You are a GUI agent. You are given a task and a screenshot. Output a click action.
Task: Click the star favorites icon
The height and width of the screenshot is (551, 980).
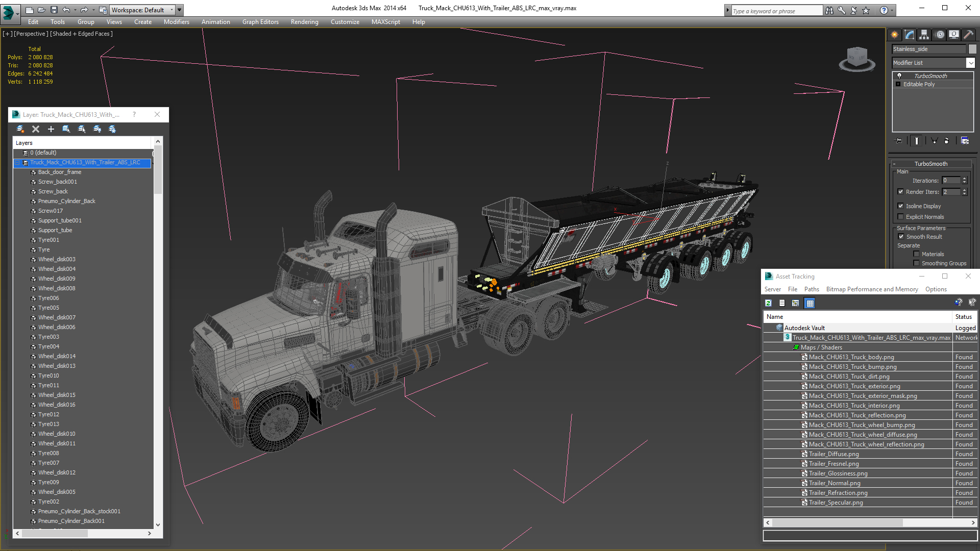coord(866,10)
